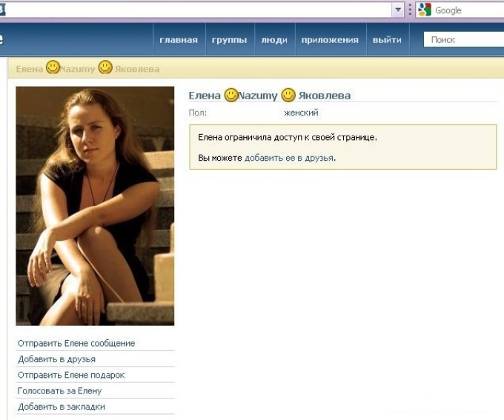The image size is (504, 420).
Task: Click выйти to log out
Action: click(x=387, y=40)
